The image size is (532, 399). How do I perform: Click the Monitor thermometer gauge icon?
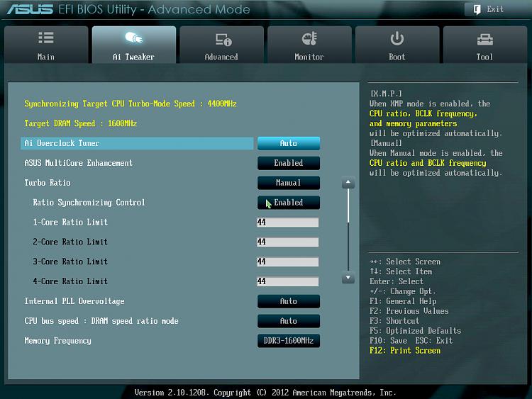pyautogui.click(x=309, y=38)
